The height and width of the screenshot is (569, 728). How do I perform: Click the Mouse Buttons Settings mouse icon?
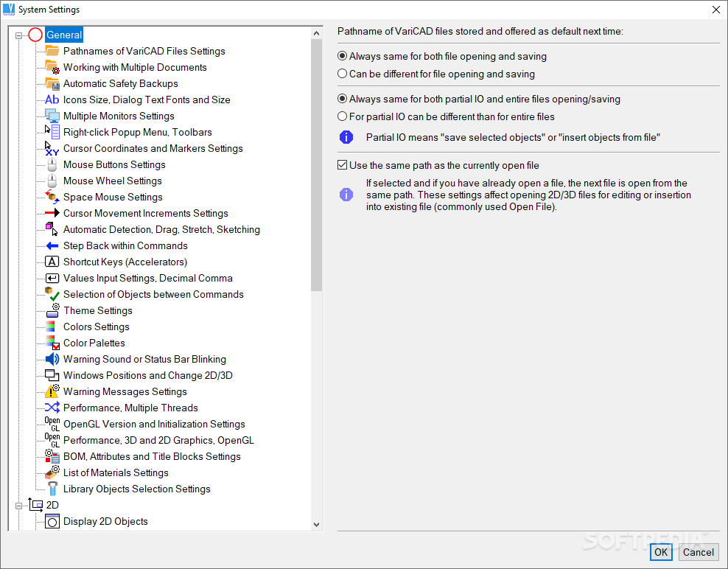[52, 164]
